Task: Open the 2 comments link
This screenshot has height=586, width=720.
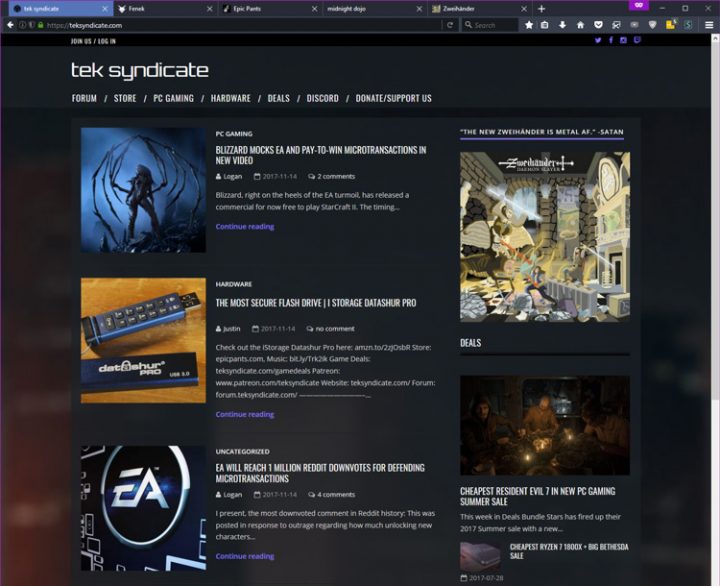Action: point(332,176)
